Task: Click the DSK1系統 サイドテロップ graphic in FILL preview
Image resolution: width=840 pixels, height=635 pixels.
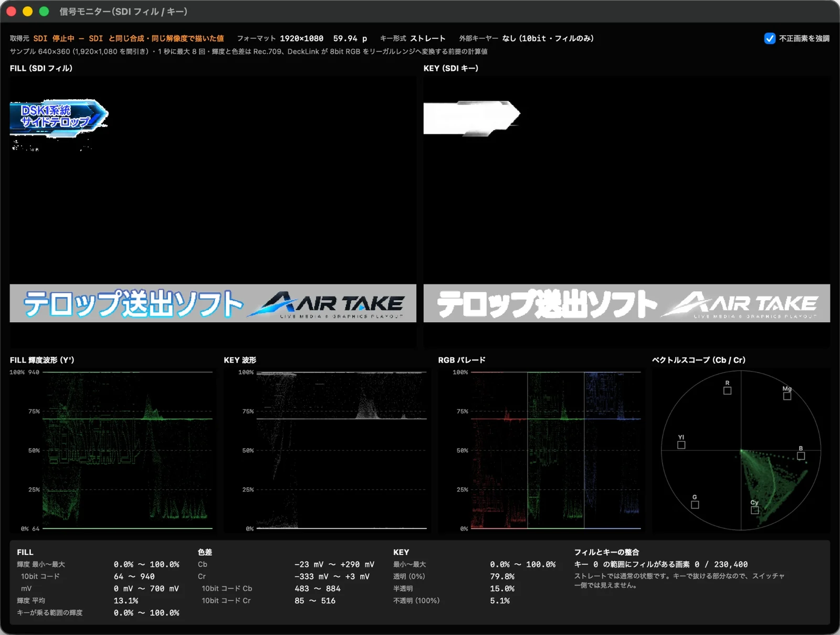Action: [x=59, y=118]
